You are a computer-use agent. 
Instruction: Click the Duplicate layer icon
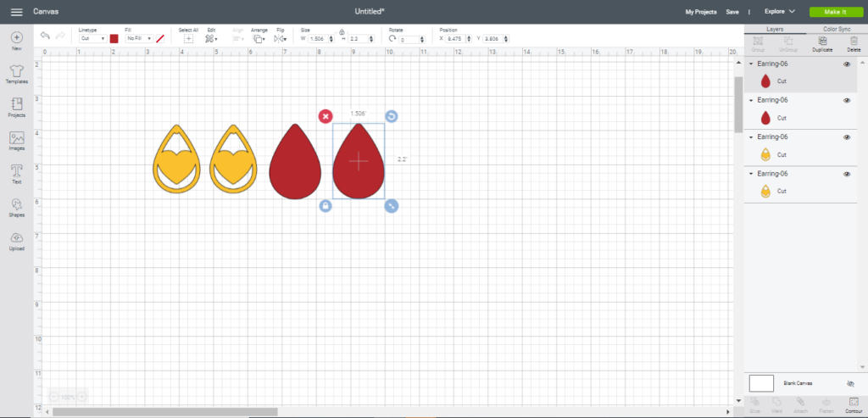click(821, 42)
